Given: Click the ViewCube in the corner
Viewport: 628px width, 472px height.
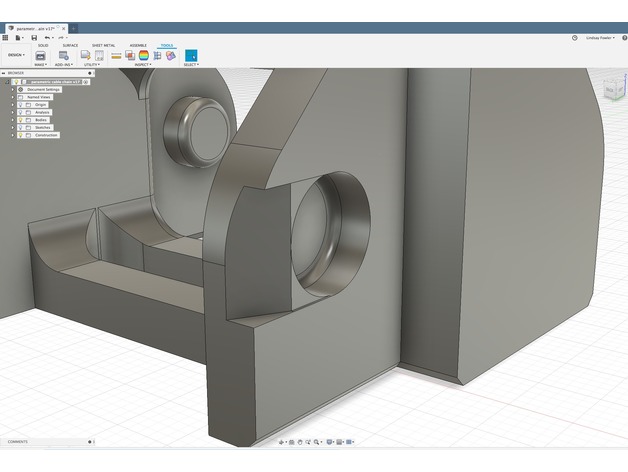Looking at the screenshot, I should click(612, 88).
